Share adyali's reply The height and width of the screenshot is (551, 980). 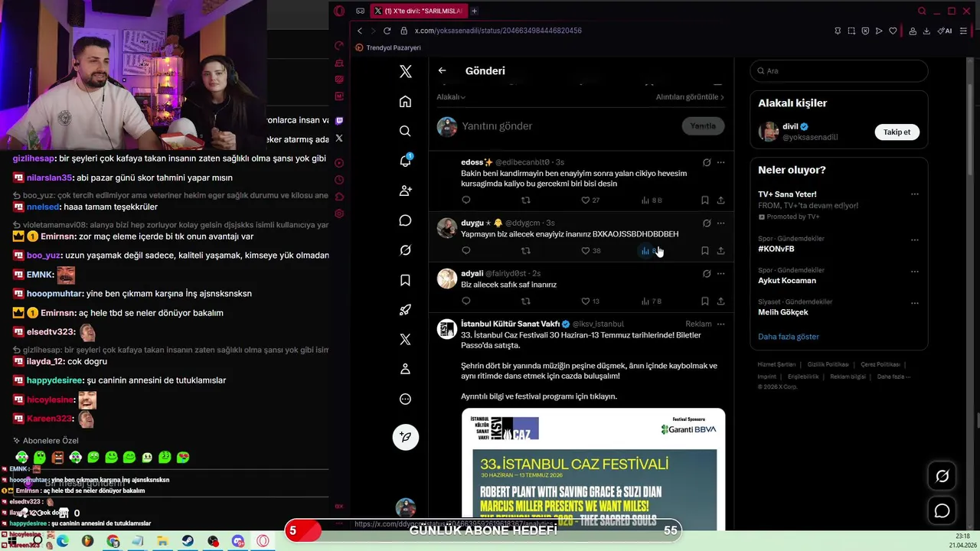pyautogui.click(x=720, y=302)
